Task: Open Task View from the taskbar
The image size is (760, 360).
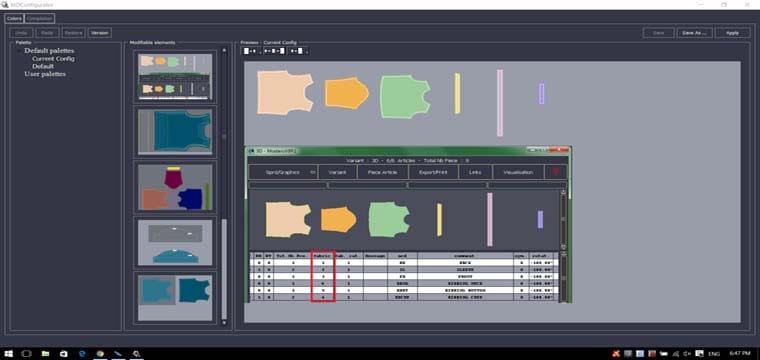Action: pos(27,354)
